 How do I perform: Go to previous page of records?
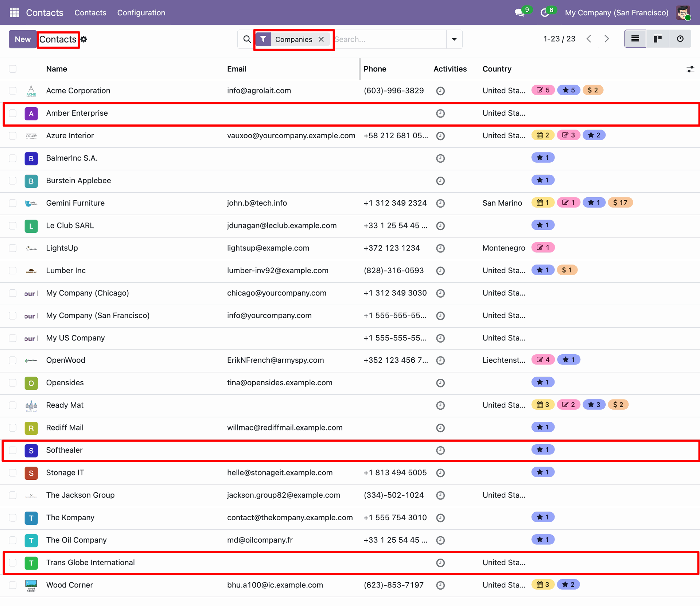pyautogui.click(x=589, y=39)
